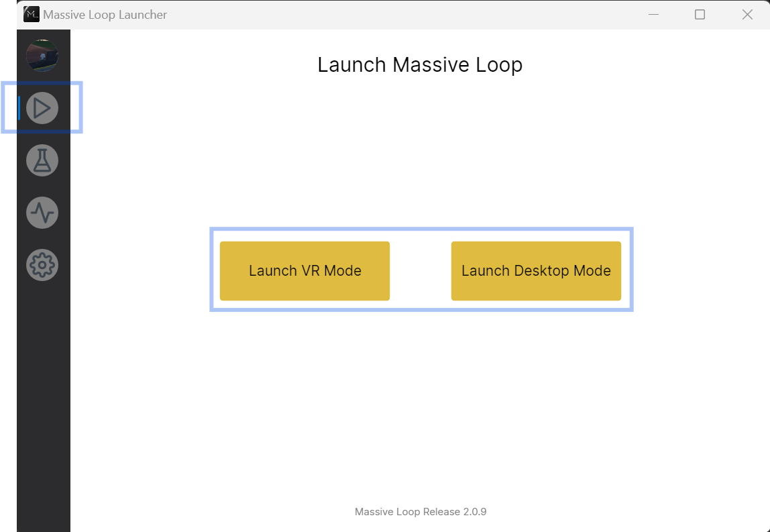Screen dimensions: 770x532
Task: Click the 'Massive Loop Launcher' window title
Action: (105, 15)
